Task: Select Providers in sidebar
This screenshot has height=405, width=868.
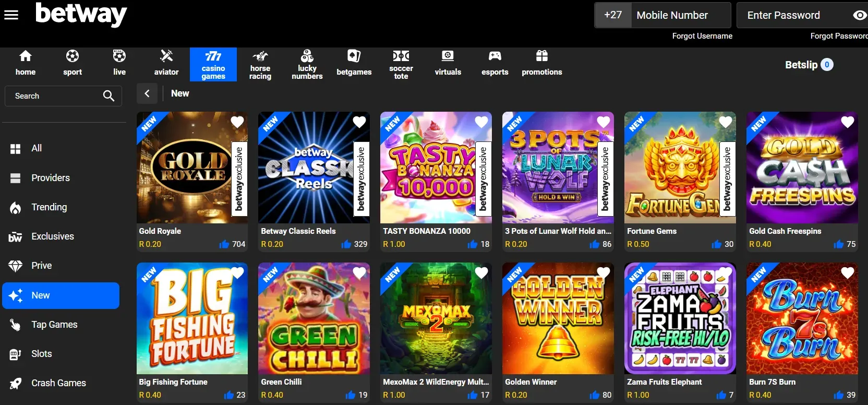Action: point(61,178)
